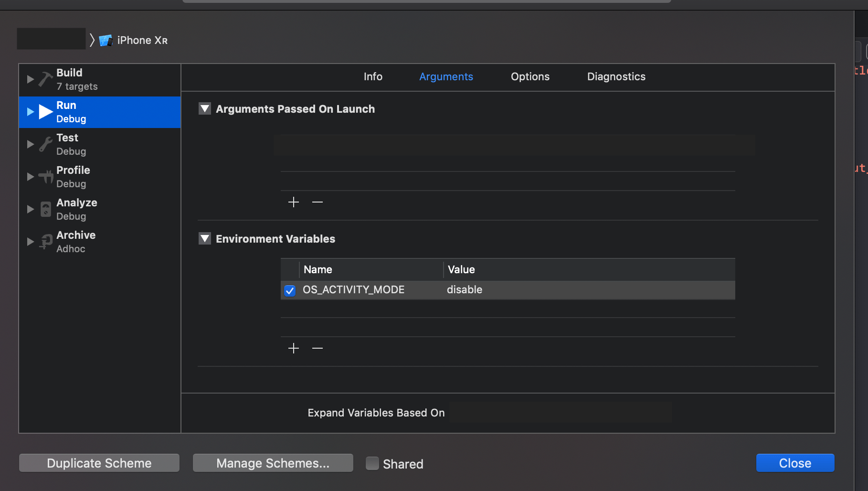
Task: Toggle the minus icon under Arguments Passed On Launch
Action: [317, 202]
